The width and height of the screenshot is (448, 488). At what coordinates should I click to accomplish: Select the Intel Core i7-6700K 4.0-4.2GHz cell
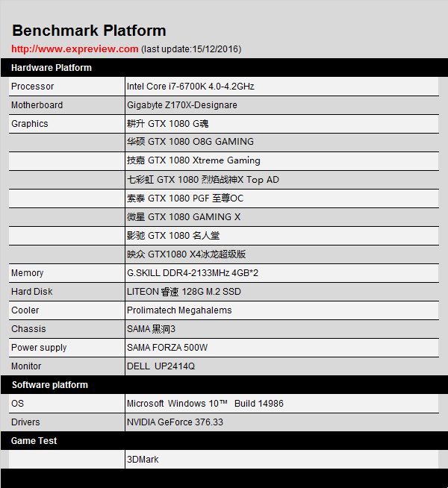click(281, 87)
